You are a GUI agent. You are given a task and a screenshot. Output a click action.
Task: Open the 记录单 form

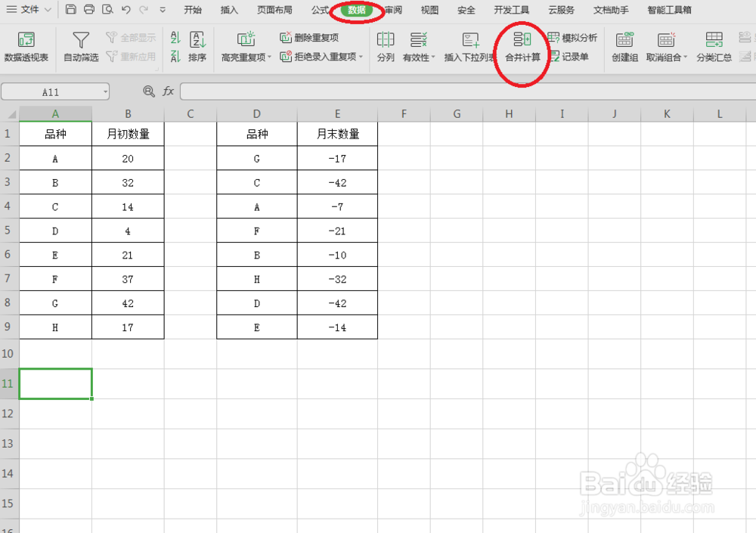[569, 57]
